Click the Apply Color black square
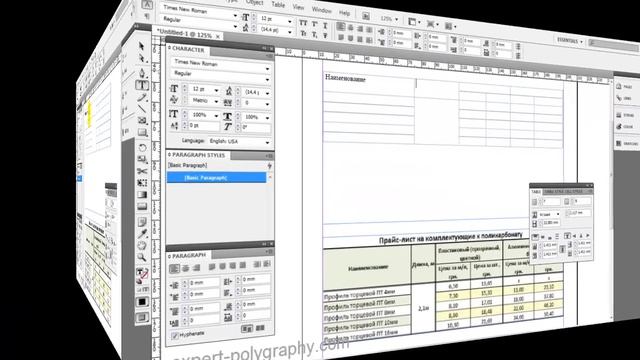Viewport: 640px width, 360px height. pyautogui.click(x=142, y=302)
